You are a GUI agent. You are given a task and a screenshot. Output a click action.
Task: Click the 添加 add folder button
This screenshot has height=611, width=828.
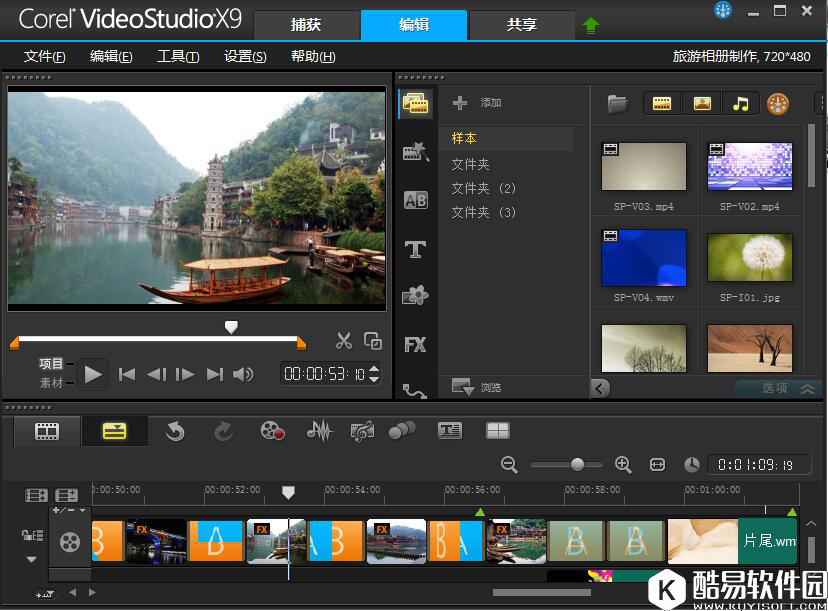pyautogui.click(x=477, y=103)
